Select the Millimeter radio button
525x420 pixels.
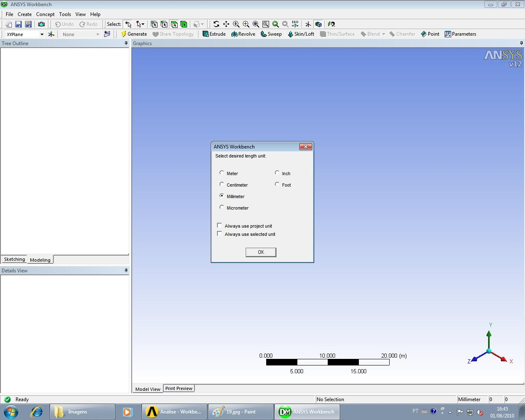coord(222,196)
